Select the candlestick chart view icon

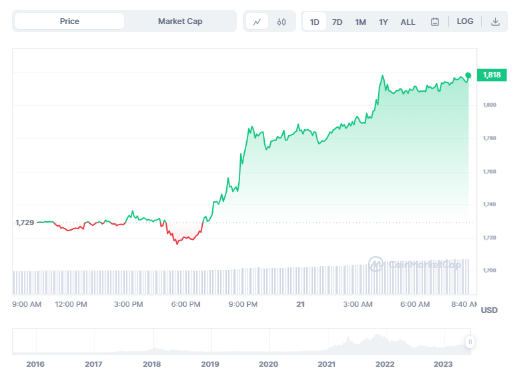coord(281,22)
